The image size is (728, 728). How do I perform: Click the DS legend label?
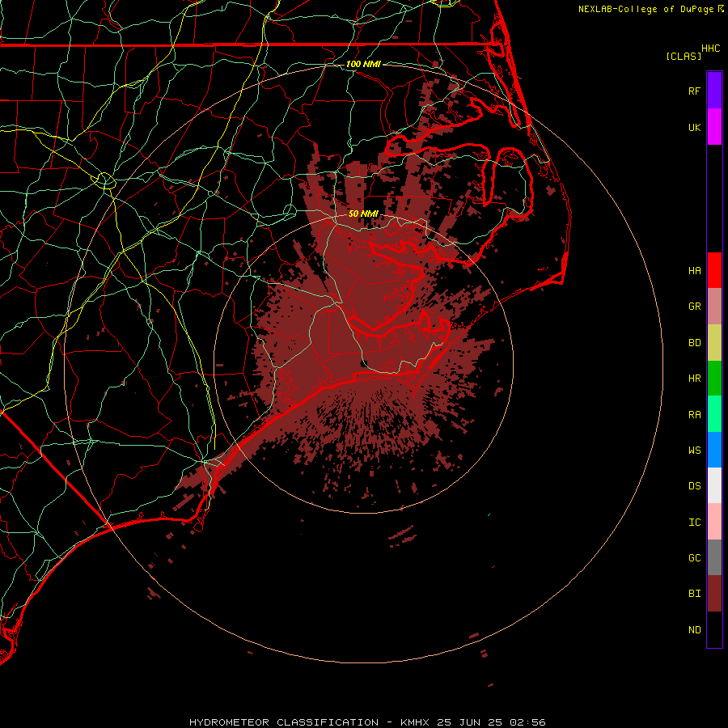click(694, 486)
